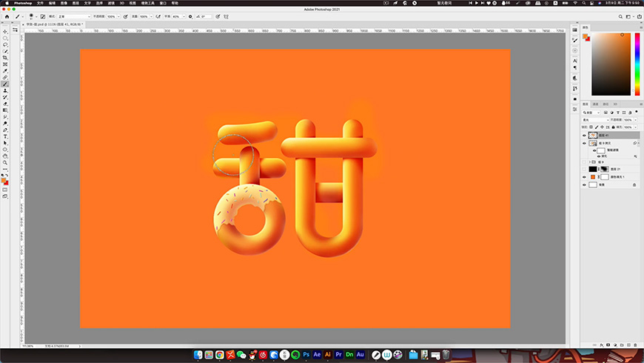Image resolution: width=644 pixels, height=363 pixels.
Task: Select the Zoom tool in left toolbar
Action: point(5,163)
